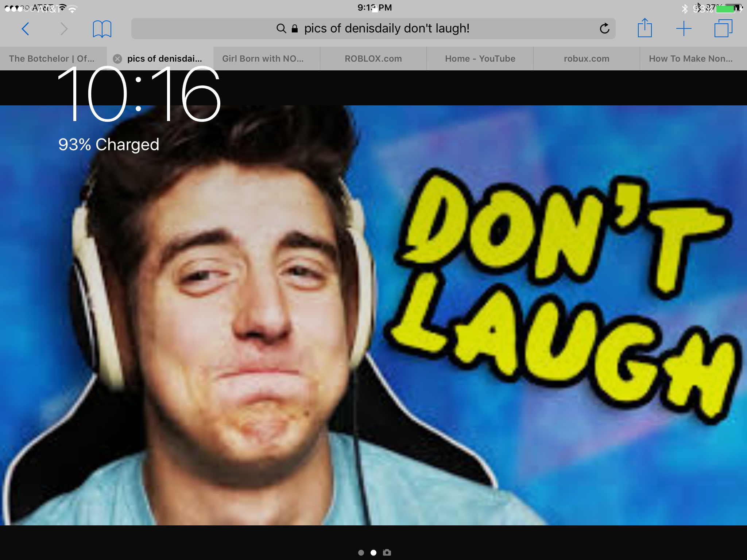Switch to the ROBLOX.com tab
Image resolution: width=747 pixels, height=560 pixels.
(x=373, y=59)
